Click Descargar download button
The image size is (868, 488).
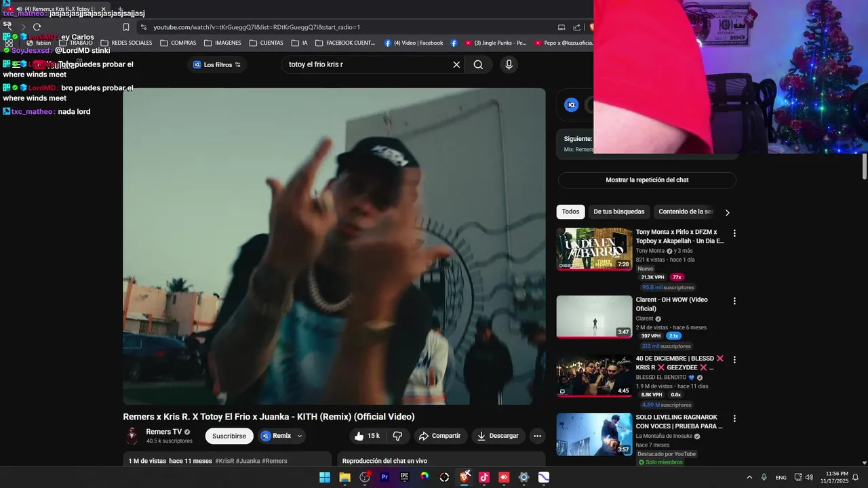point(498,436)
